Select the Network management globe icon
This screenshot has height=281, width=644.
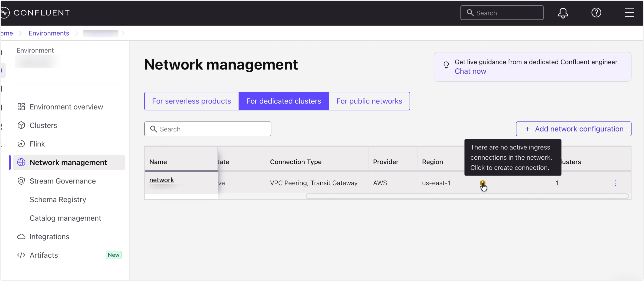pos(21,162)
